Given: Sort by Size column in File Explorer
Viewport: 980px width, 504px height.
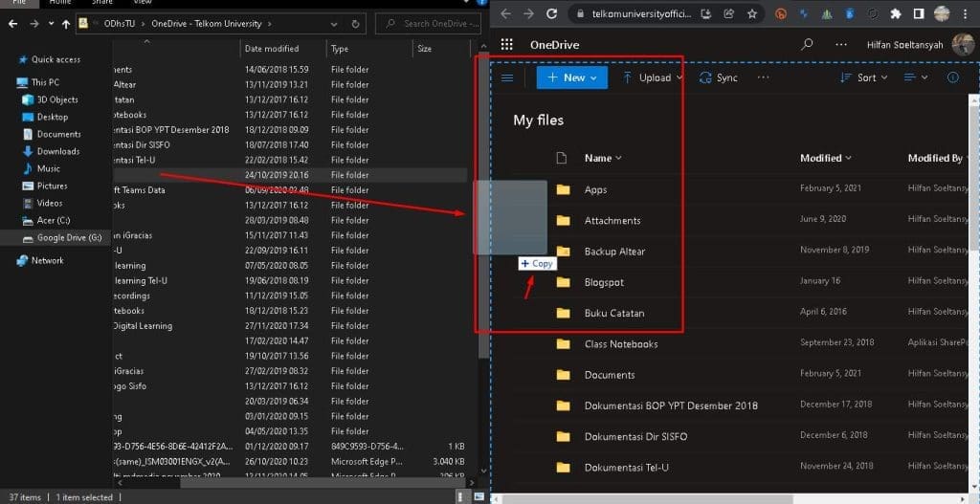Looking at the screenshot, I should pyautogui.click(x=424, y=48).
